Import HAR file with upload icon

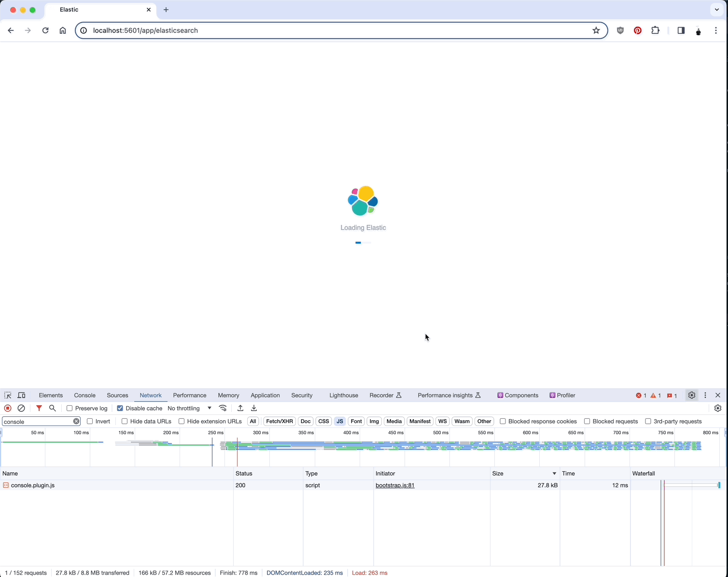click(240, 408)
